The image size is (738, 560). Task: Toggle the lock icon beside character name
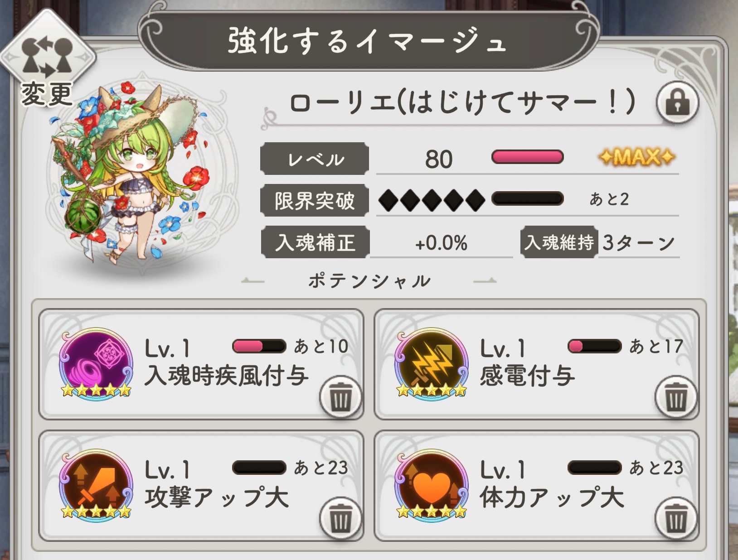pyautogui.click(x=677, y=102)
